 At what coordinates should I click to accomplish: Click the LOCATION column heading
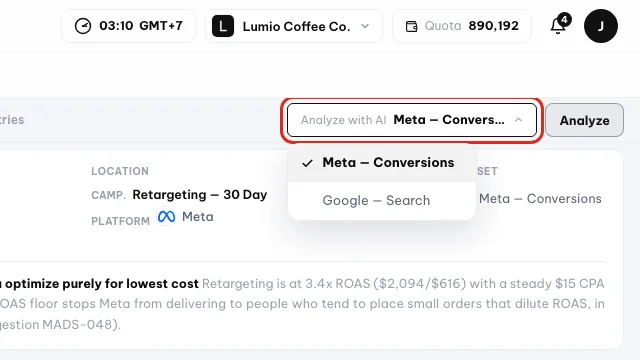[x=120, y=171]
